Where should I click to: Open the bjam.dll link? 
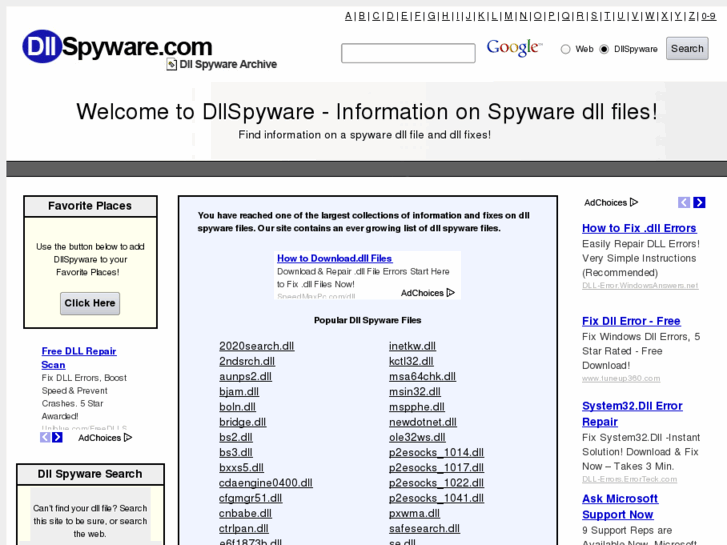pyautogui.click(x=239, y=392)
